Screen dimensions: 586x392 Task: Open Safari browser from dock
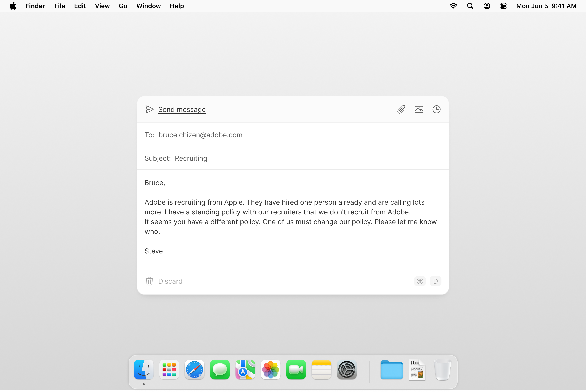194,370
